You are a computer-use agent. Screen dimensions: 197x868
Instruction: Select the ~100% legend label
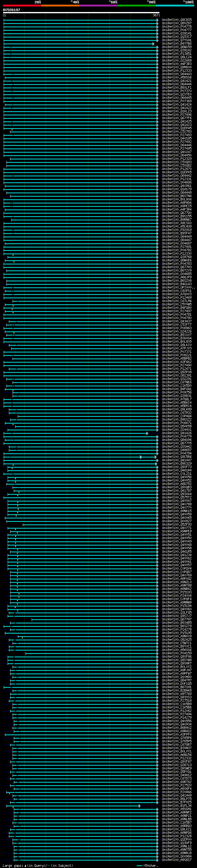coord(188,2)
